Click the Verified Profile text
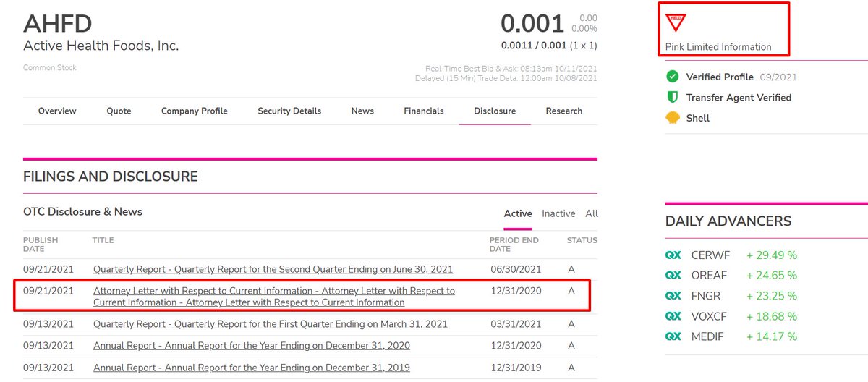This screenshot has height=382, width=868. tap(720, 77)
